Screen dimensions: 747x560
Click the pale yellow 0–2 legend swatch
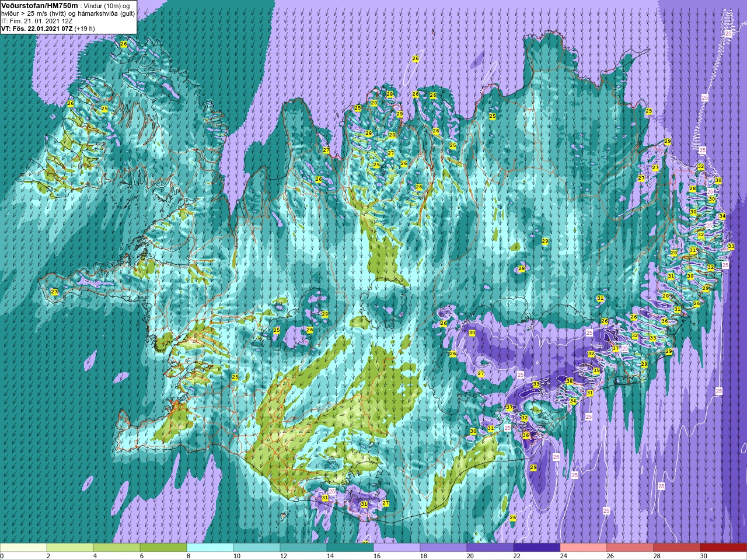point(23,548)
